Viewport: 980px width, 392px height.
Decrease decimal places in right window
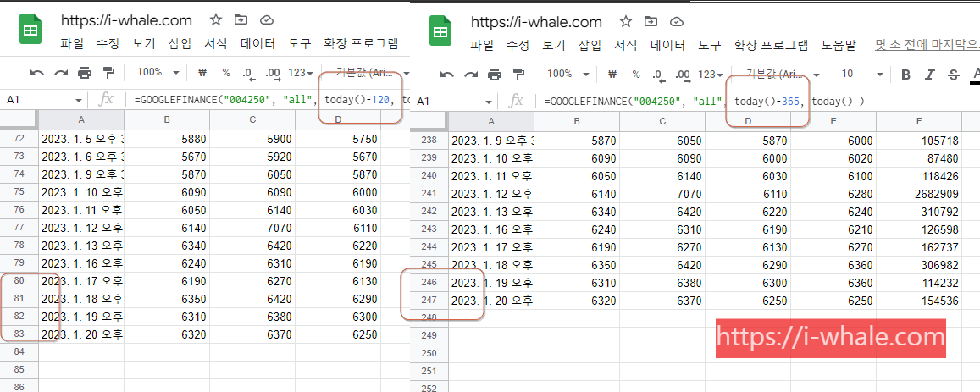click(659, 75)
